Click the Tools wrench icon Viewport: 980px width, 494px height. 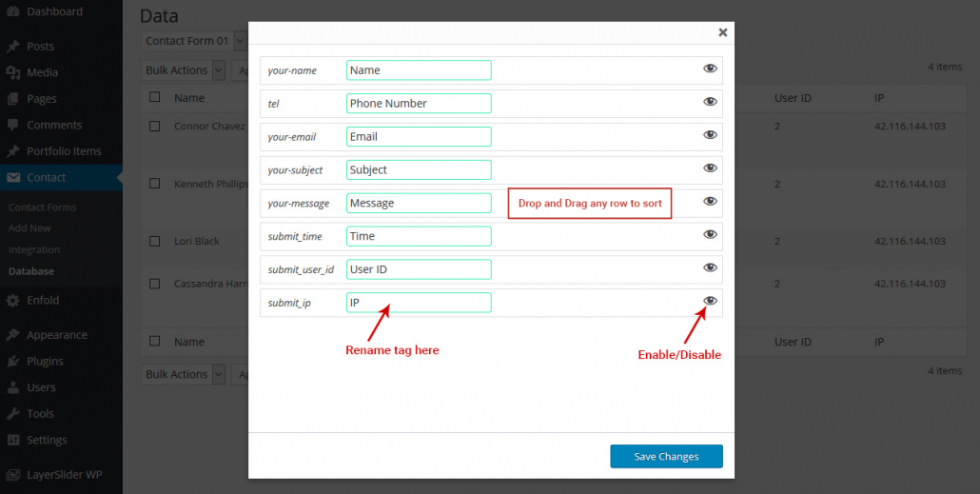click(13, 414)
